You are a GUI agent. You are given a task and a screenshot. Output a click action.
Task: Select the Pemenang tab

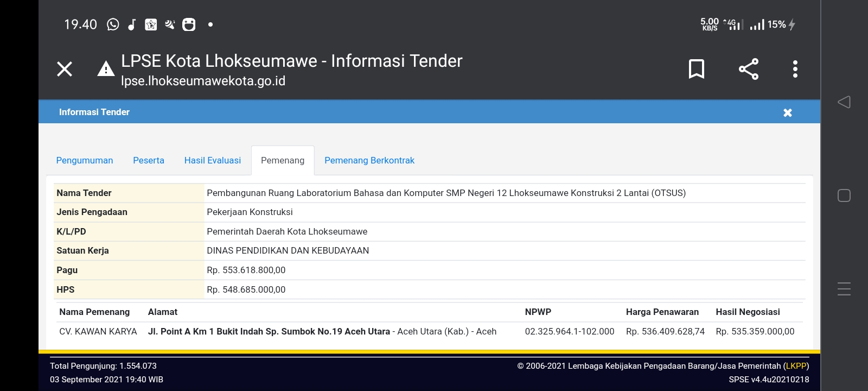[283, 160]
